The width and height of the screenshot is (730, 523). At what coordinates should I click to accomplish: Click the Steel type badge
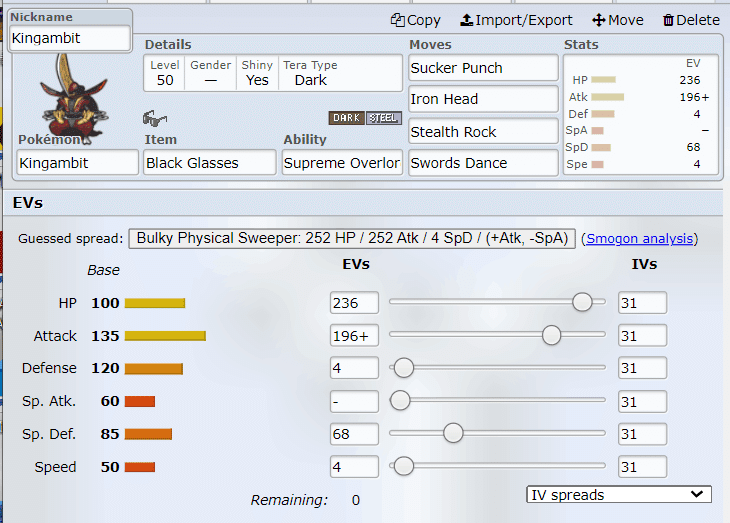(x=383, y=118)
